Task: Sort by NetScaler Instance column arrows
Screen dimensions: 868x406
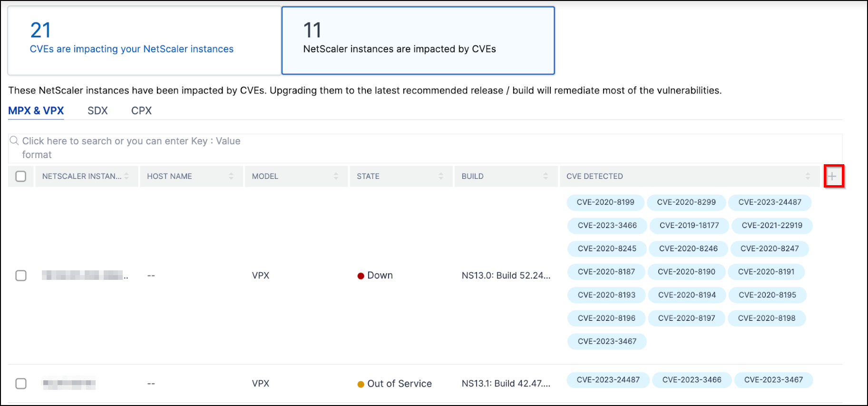Action: [127, 176]
